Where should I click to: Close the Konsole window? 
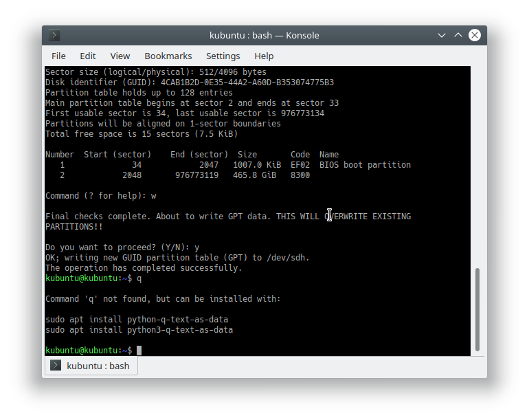pos(474,35)
